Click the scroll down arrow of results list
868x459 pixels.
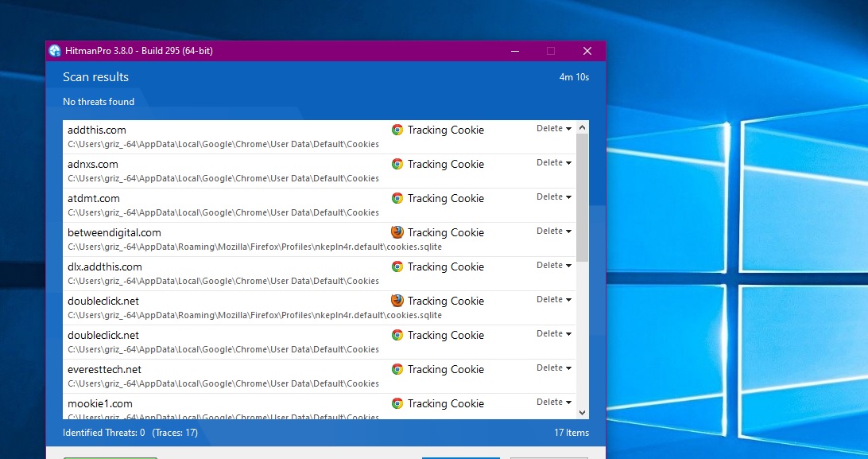coord(582,413)
